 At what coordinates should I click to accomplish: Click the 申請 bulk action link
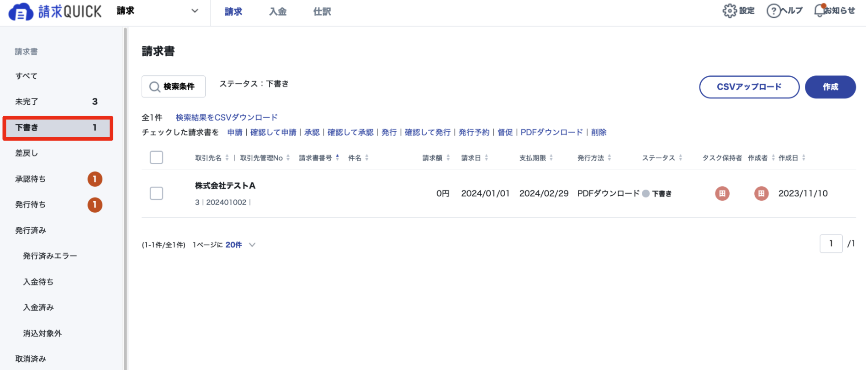pyautogui.click(x=235, y=132)
